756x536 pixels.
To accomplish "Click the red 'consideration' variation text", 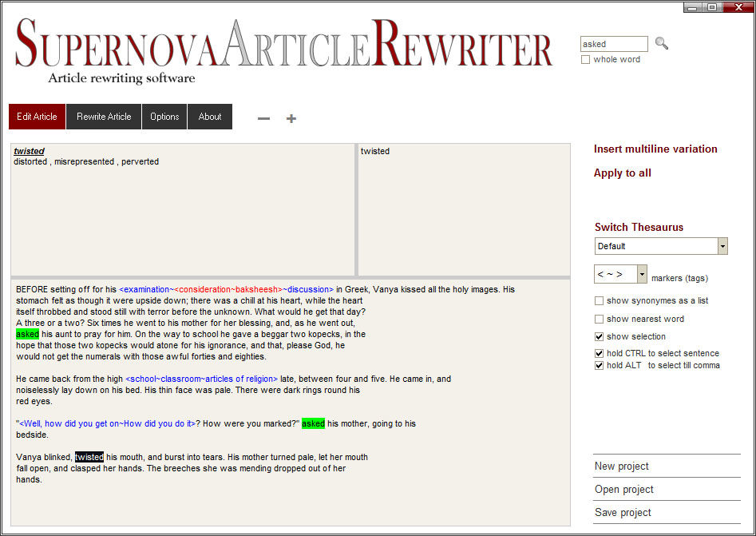I will pos(204,289).
